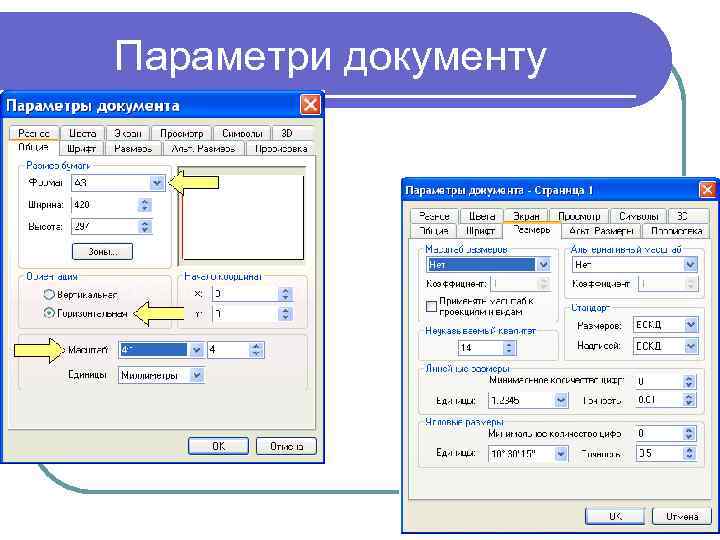
Task: Close the Страница 1 dialog window
Action: click(708, 189)
